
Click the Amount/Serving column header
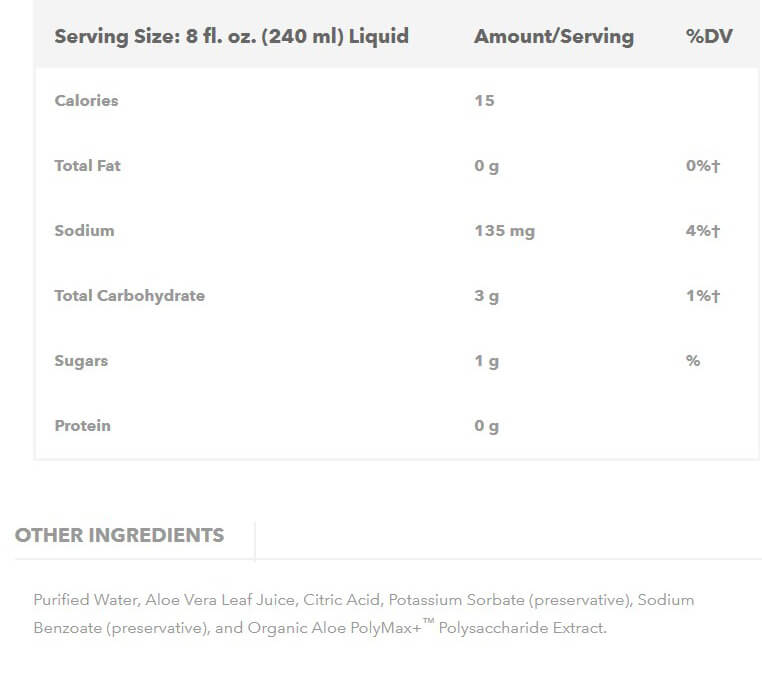554,36
